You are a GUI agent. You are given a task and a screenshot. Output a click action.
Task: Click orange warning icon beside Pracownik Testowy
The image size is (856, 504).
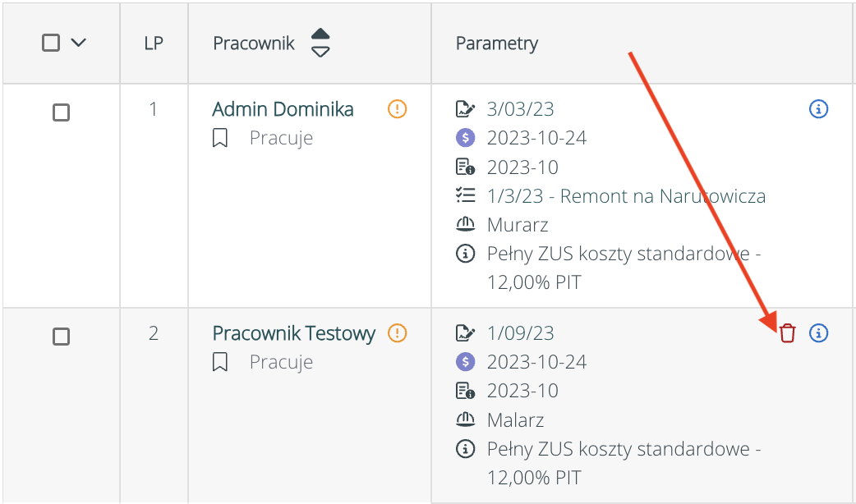[x=398, y=333]
